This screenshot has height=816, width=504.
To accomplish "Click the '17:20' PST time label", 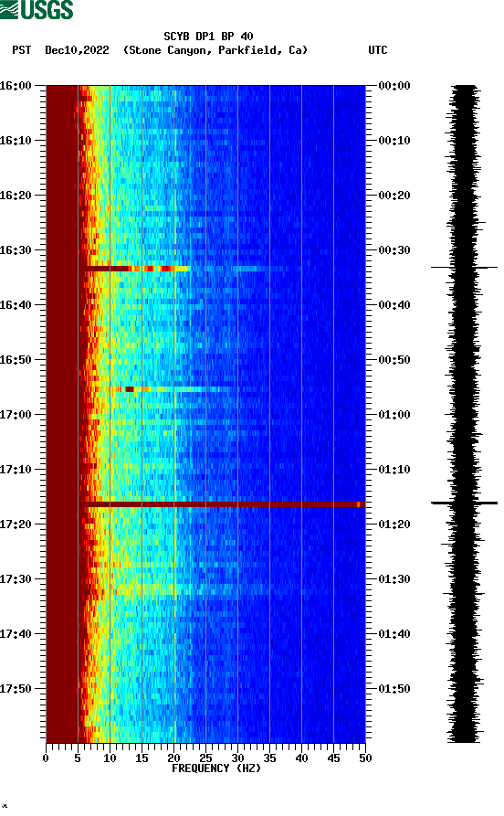I will coord(16,525).
